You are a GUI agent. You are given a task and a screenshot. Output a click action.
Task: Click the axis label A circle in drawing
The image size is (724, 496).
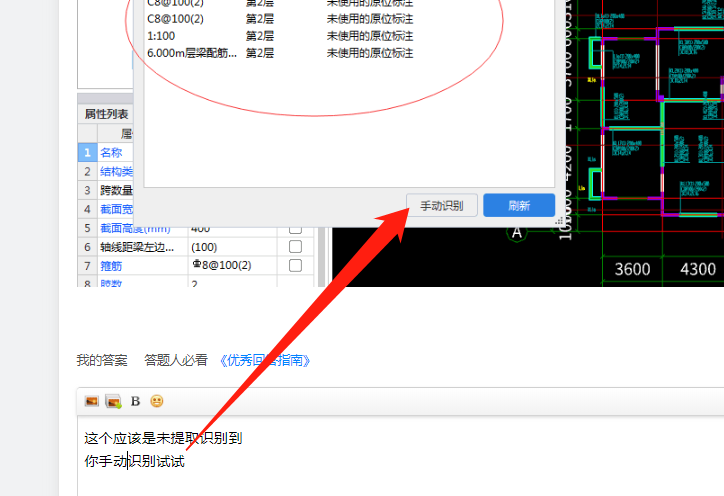(517, 232)
